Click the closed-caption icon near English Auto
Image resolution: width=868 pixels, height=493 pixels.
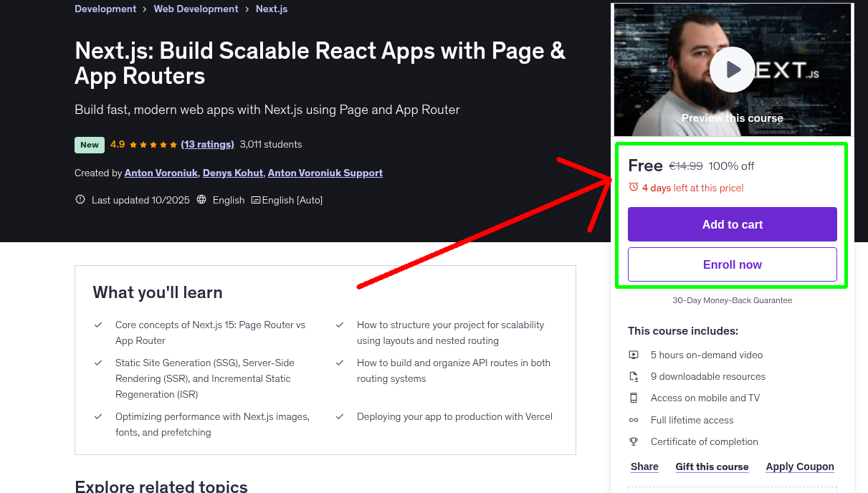pos(256,200)
